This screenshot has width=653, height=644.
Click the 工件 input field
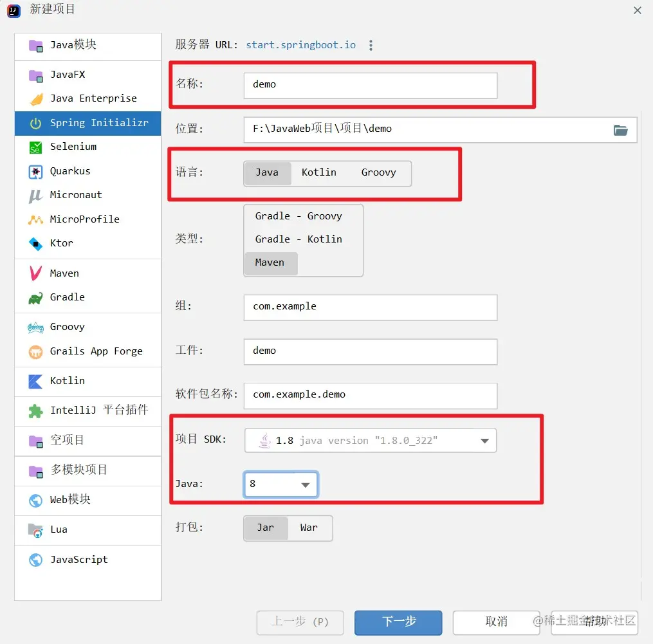click(x=370, y=351)
